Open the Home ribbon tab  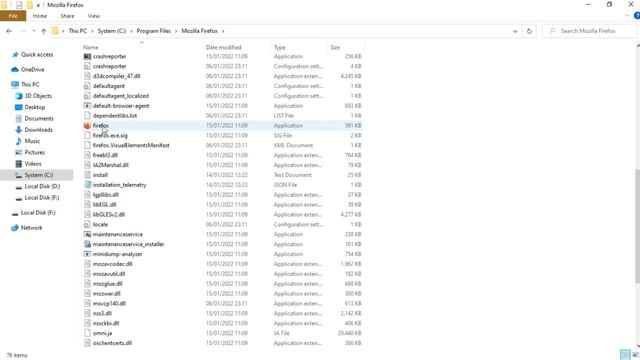tap(40, 16)
